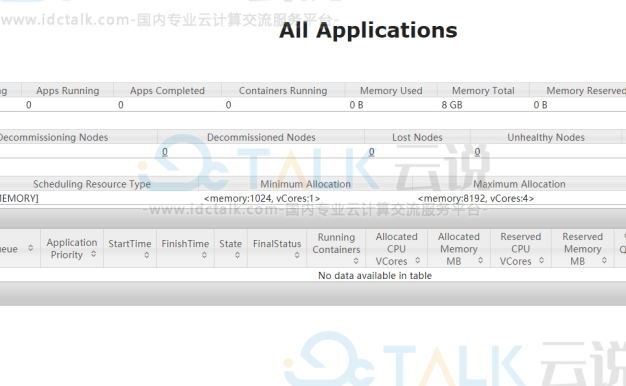Click the memory:8192, vCores:4 value
The width and height of the screenshot is (626, 386).
click(x=476, y=198)
